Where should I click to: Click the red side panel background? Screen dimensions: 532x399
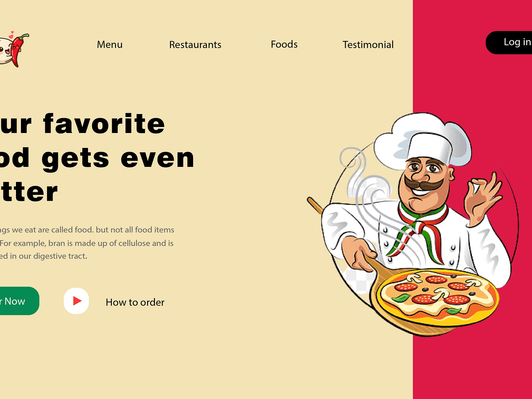(x=472, y=366)
